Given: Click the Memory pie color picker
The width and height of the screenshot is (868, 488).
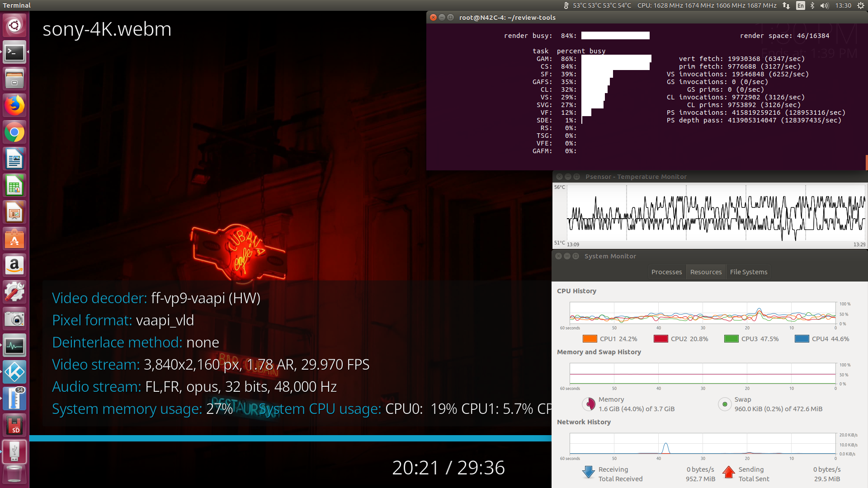Looking at the screenshot, I should [x=589, y=404].
